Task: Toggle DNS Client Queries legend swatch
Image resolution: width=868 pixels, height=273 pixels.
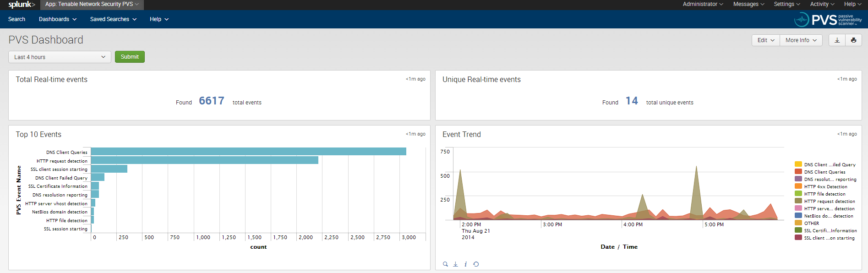Action: pyautogui.click(x=798, y=171)
